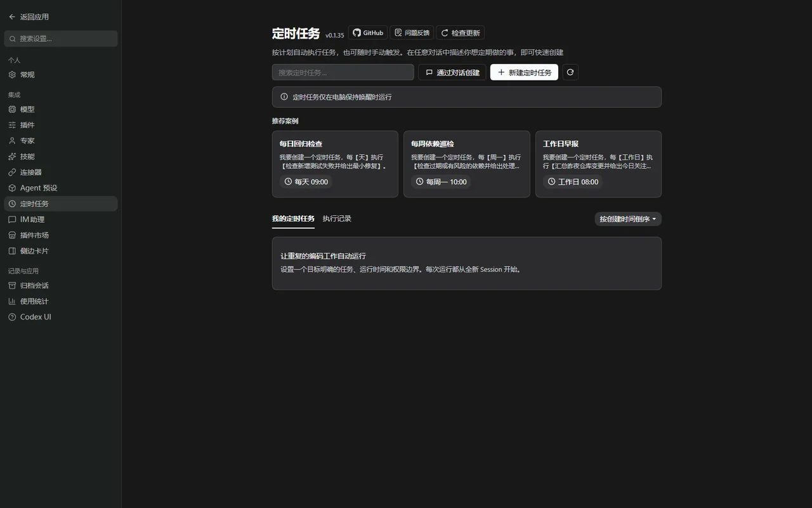Select the 每日回归检查 example card

click(335, 164)
